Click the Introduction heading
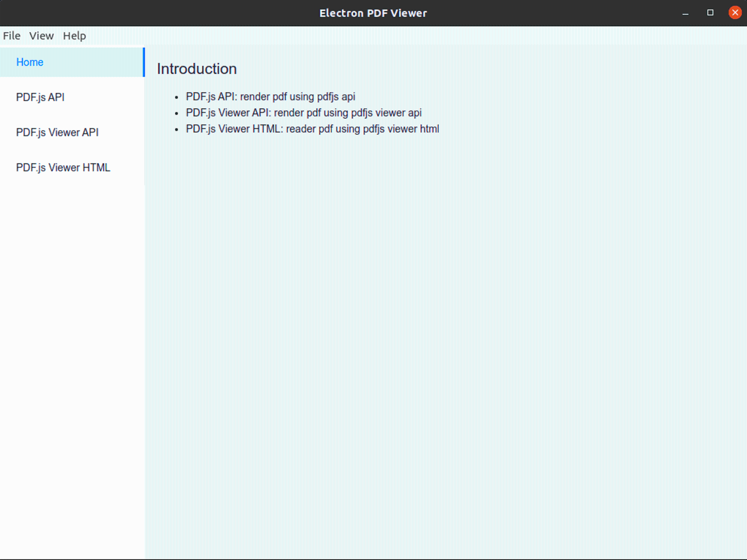 [x=197, y=69]
